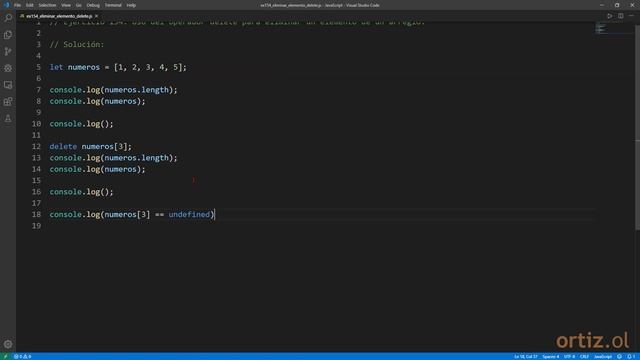Open the Search view in activity bar
Screen dimensions: 640x360
point(8,18)
